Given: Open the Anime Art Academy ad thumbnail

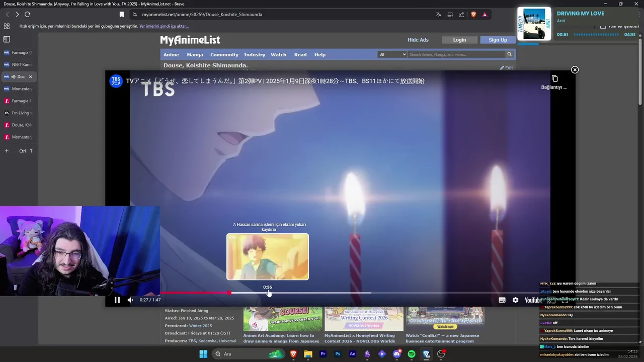Looking at the screenshot, I should [283, 318].
